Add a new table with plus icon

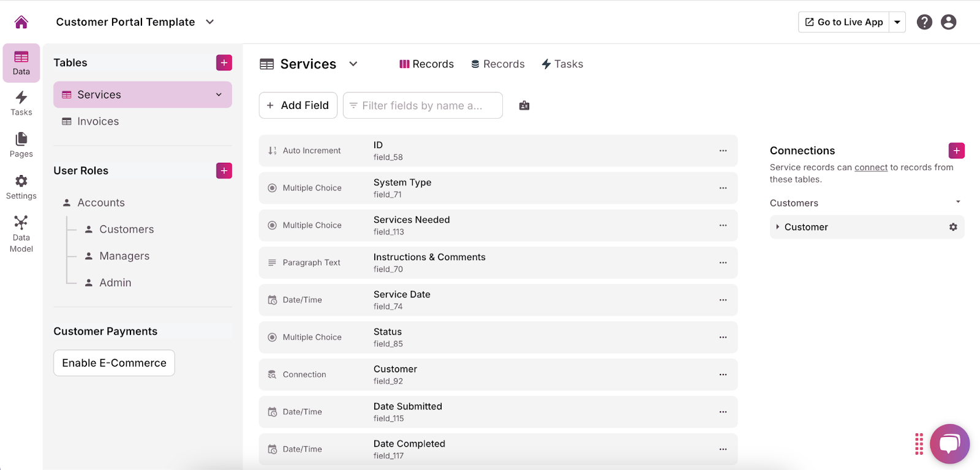224,62
